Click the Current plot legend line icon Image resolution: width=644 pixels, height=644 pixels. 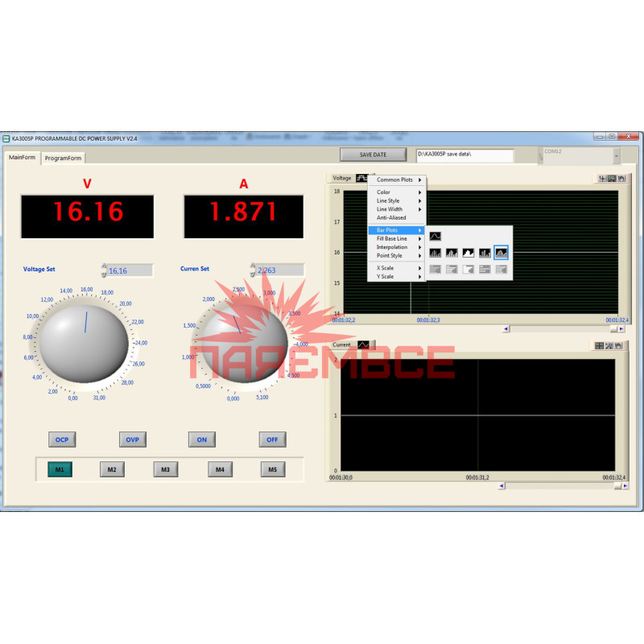coord(365,344)
